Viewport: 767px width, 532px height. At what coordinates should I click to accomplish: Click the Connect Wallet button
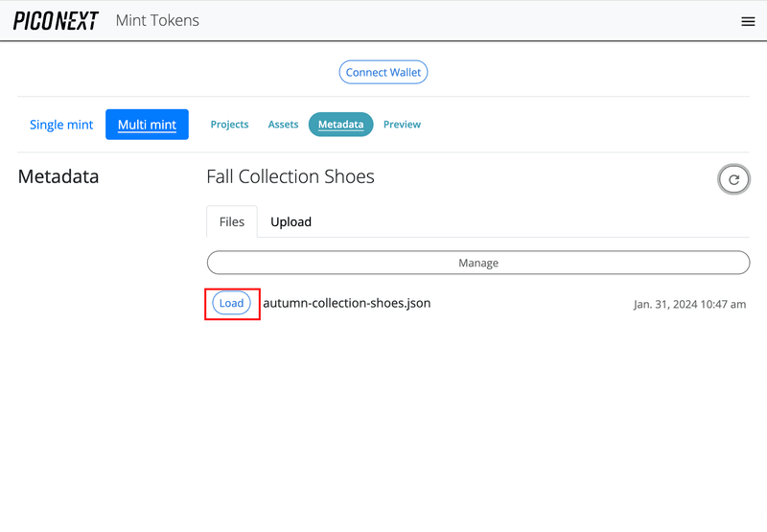[383, 72]
